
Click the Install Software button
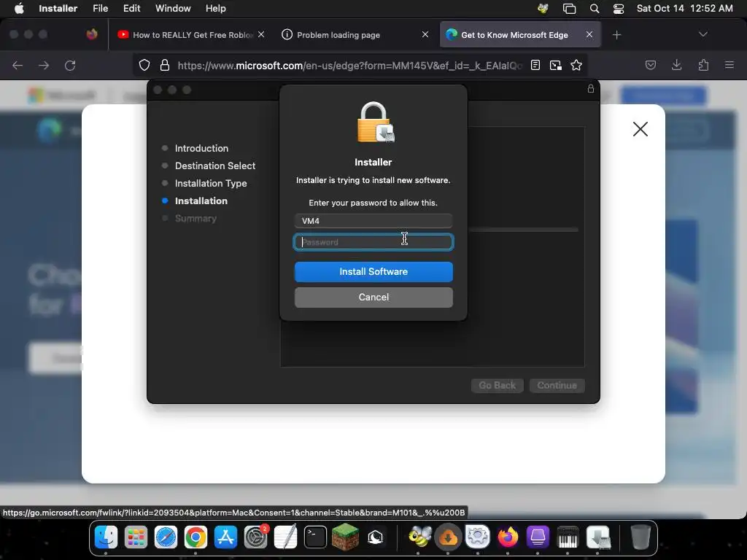tap(373, 271)
